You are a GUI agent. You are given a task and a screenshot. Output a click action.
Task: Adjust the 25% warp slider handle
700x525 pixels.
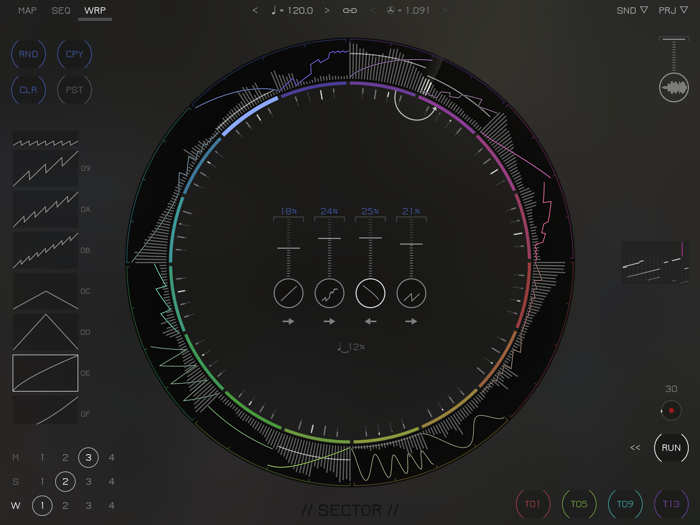[x=370, y=238]
